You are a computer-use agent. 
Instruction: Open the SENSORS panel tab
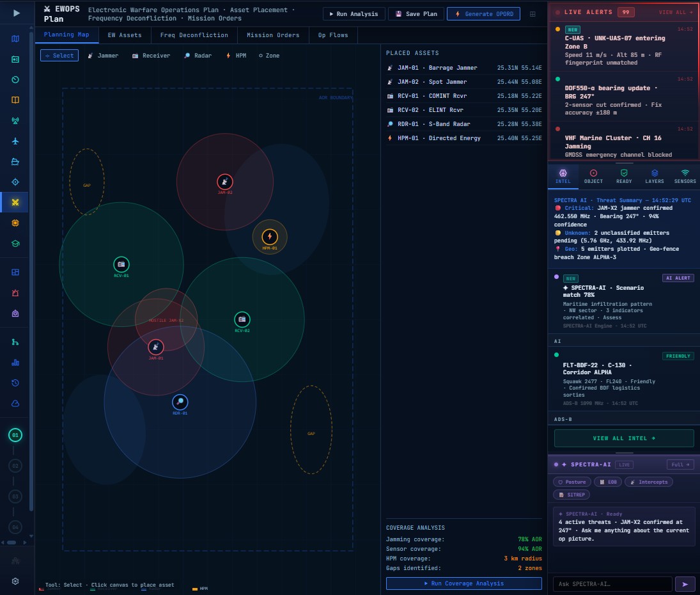685,177
